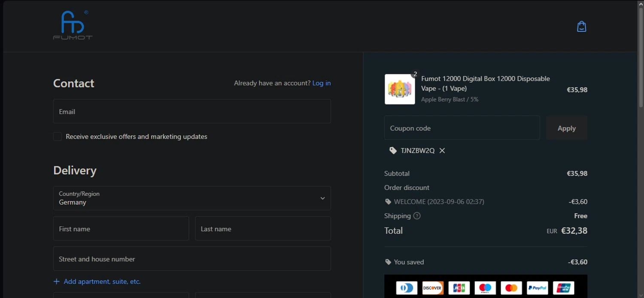Click the tag icon beside You saved
The height and width of the screenshot is (298, 644).
[388, 262]
